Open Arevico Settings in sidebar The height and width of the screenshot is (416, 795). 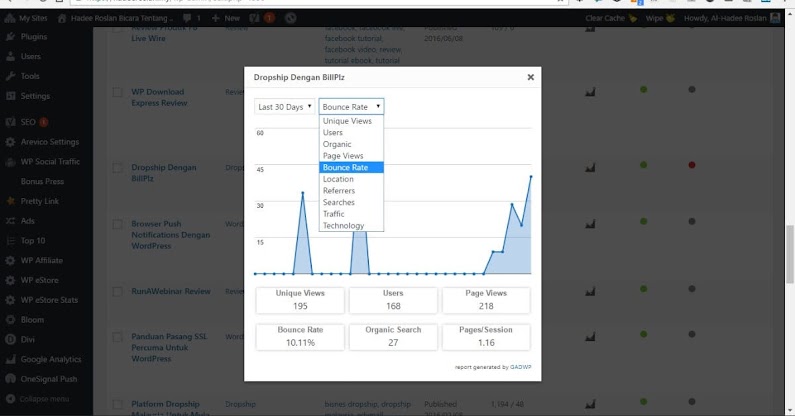pyautogui.click(x=49, y=142)
